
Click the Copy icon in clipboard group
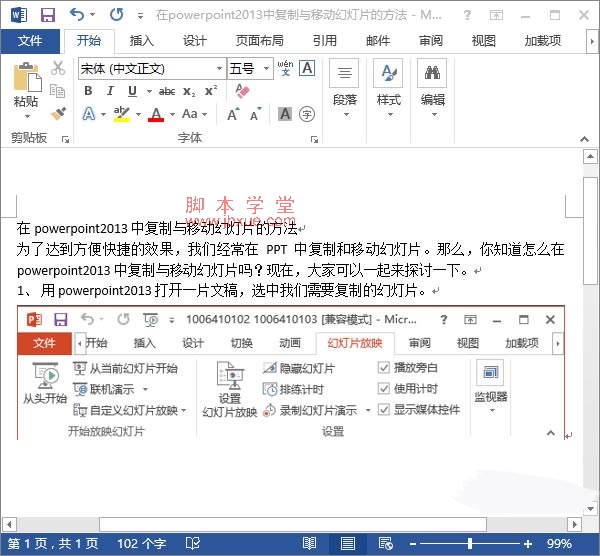click(57, 91)
